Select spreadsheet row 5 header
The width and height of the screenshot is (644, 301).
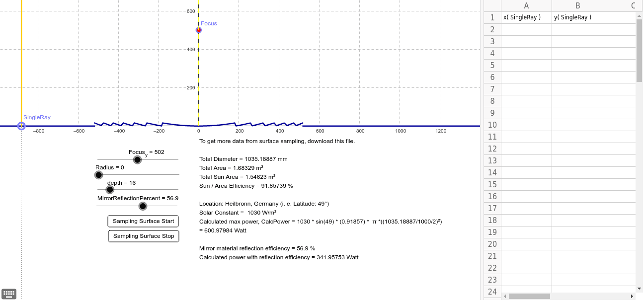[492, 65]
